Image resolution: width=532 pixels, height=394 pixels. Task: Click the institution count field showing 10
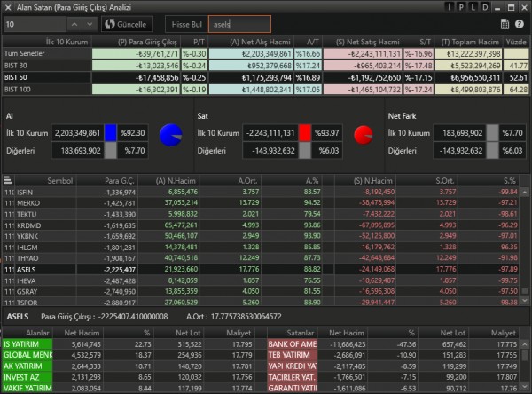click(x=35, y=24)
